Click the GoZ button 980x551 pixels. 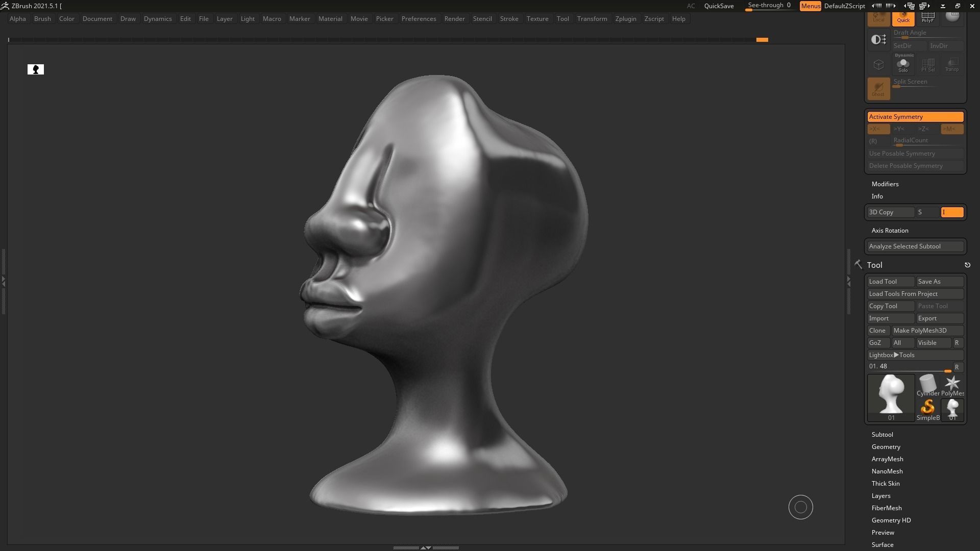878,343
